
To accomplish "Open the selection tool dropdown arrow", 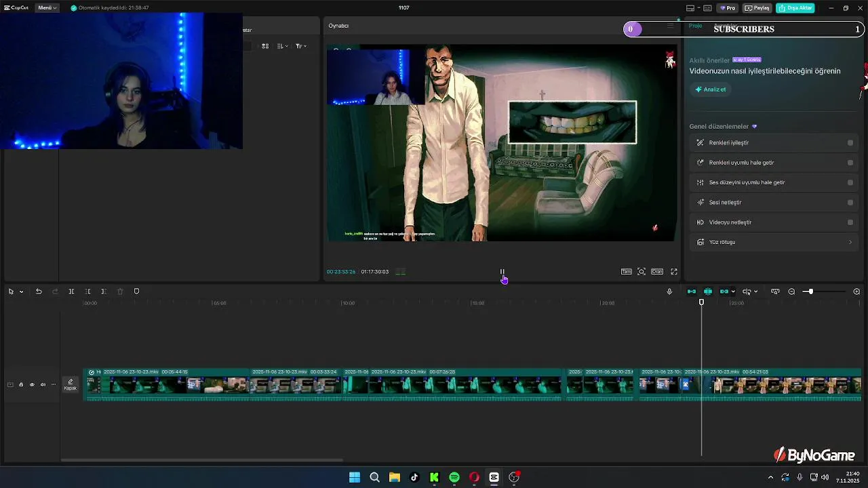I will point(22,291).
